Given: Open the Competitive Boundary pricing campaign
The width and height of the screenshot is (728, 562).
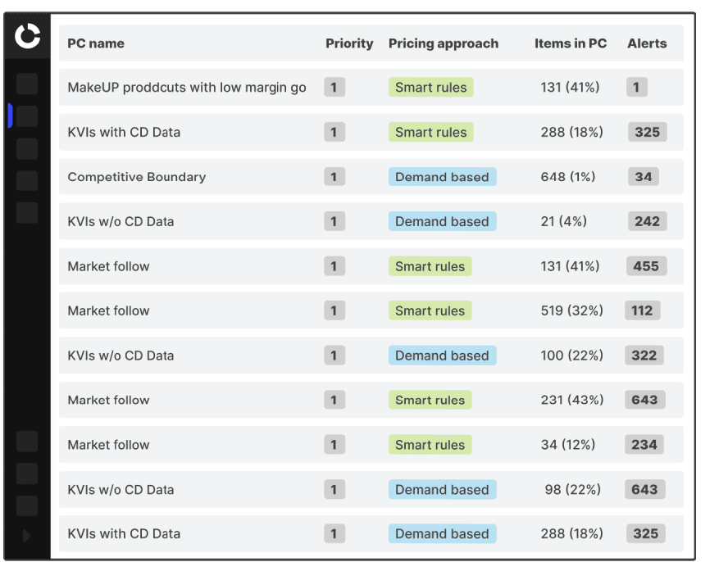Looking at the screenshot, I should pyautogui.click(x=137, y=177).
